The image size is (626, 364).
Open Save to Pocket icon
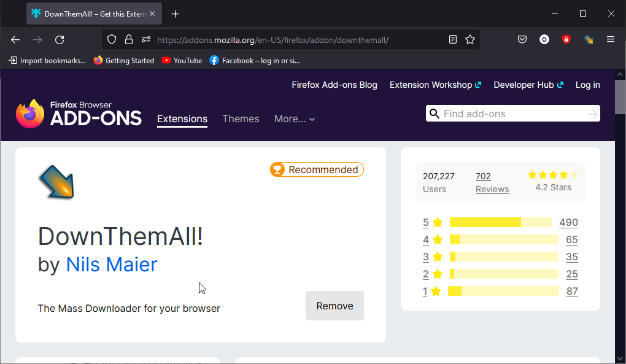[x=522, y=39]
